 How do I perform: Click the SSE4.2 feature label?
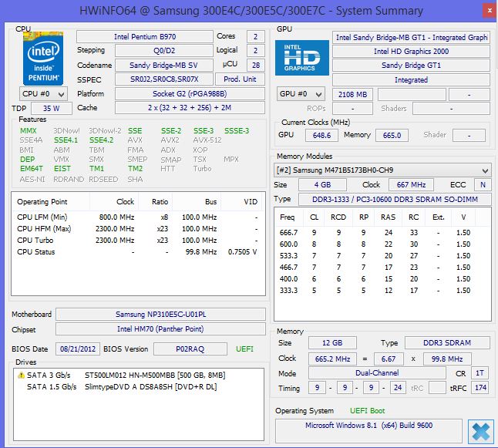click(101, 140)
